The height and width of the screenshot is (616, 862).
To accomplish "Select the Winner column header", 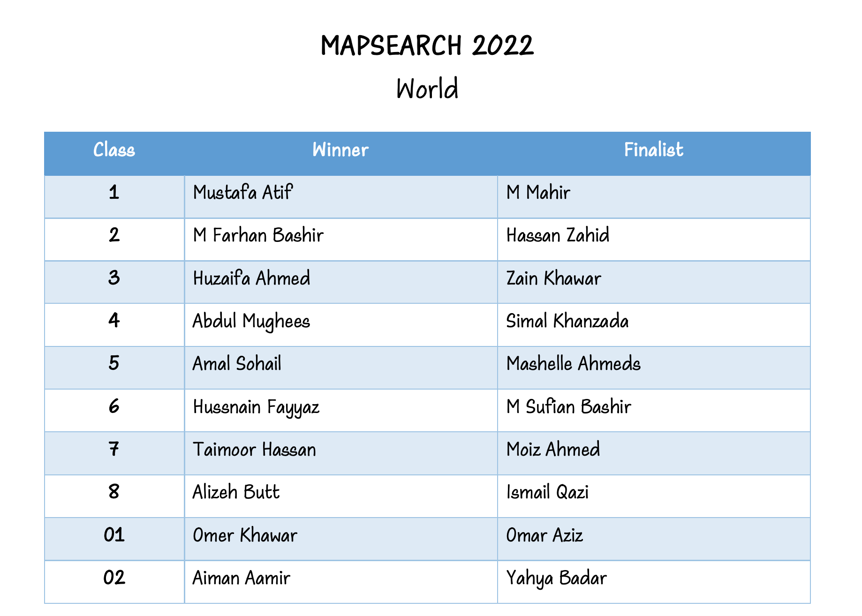I will click(x=340, y=150).
